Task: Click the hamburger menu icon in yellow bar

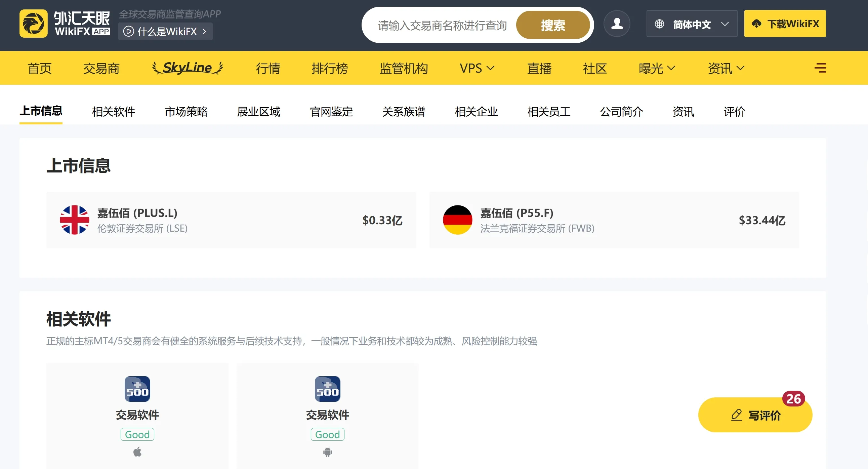Action: (x=820, y=68)
